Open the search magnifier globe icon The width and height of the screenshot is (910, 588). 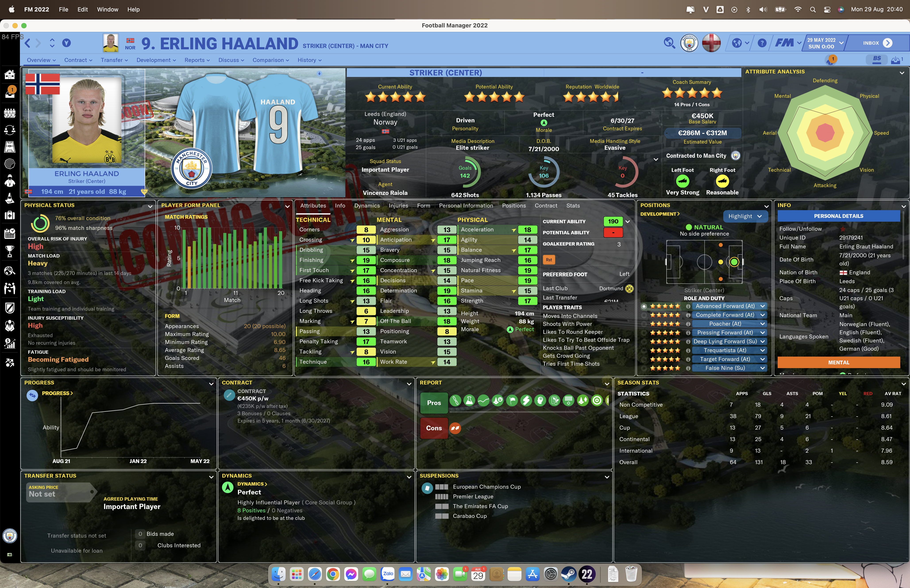pos(669,43)
